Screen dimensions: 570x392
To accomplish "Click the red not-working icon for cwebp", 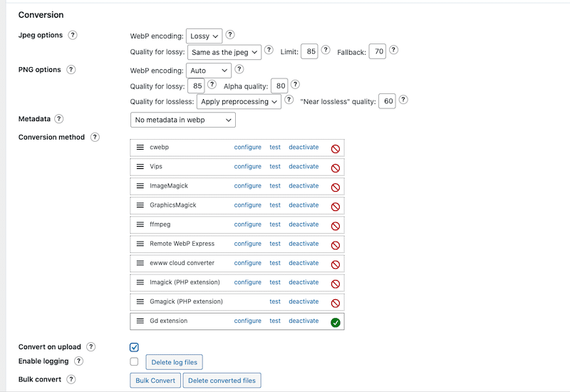I will point(336,149).
